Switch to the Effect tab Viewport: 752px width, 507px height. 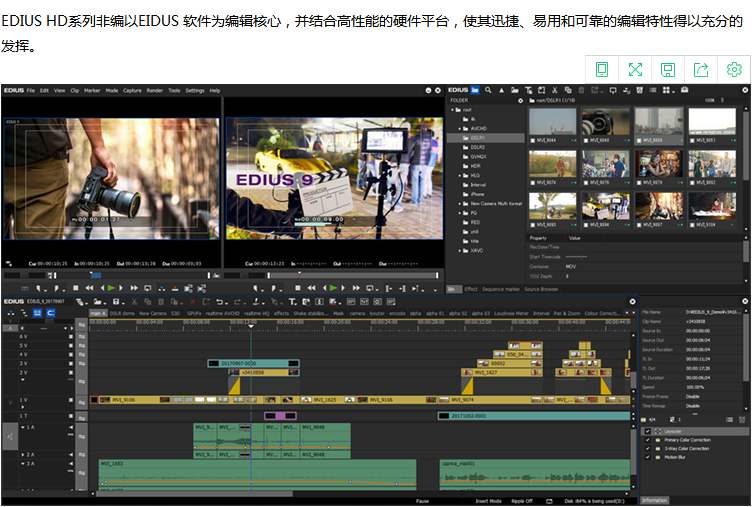point(471,289)
